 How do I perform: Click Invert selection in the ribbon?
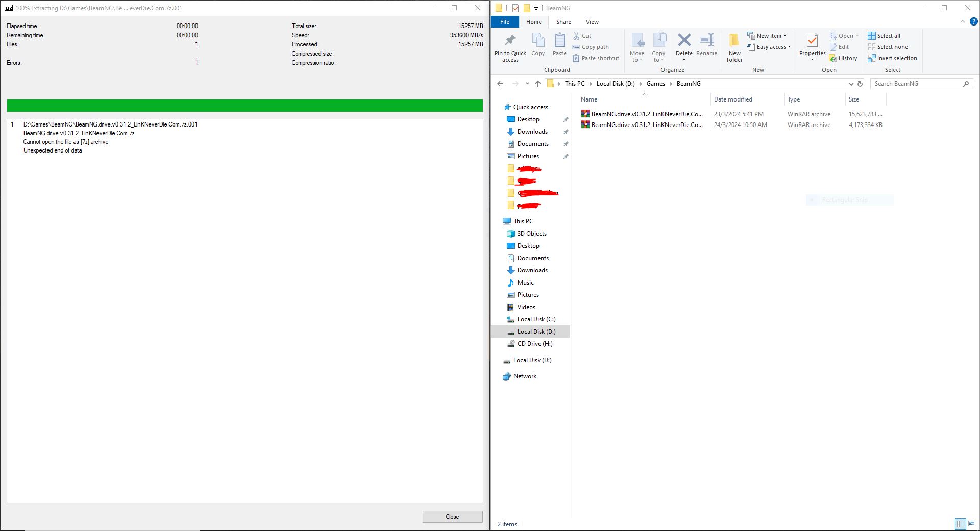[x=892, y=58]
